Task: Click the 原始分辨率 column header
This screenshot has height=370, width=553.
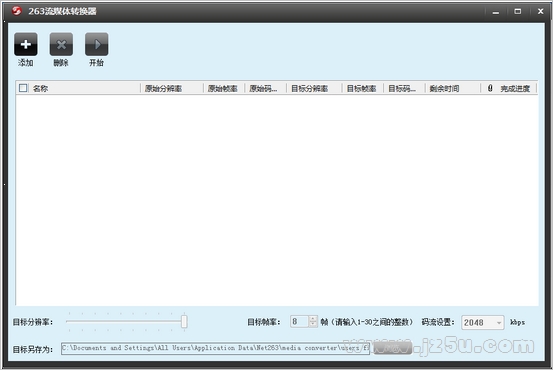Action: pyautogui.click(x=172, y=88)
